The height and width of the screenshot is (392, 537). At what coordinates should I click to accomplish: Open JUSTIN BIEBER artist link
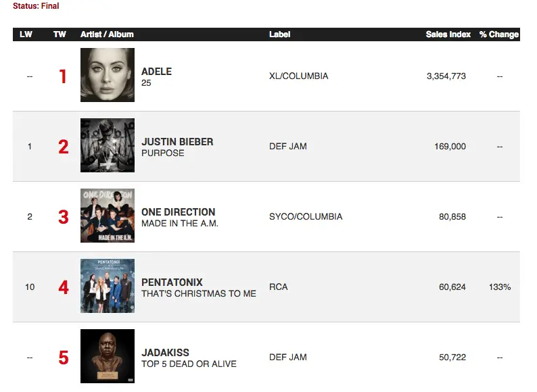click(x=177, y=141)
